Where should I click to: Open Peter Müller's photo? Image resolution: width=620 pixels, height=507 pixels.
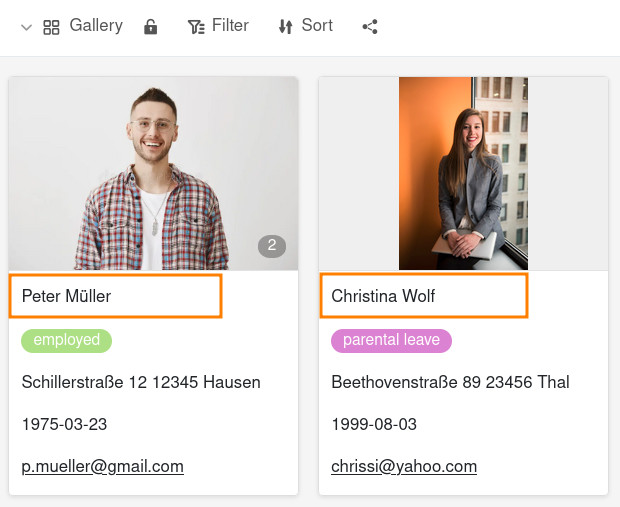(x=153, y=173)
